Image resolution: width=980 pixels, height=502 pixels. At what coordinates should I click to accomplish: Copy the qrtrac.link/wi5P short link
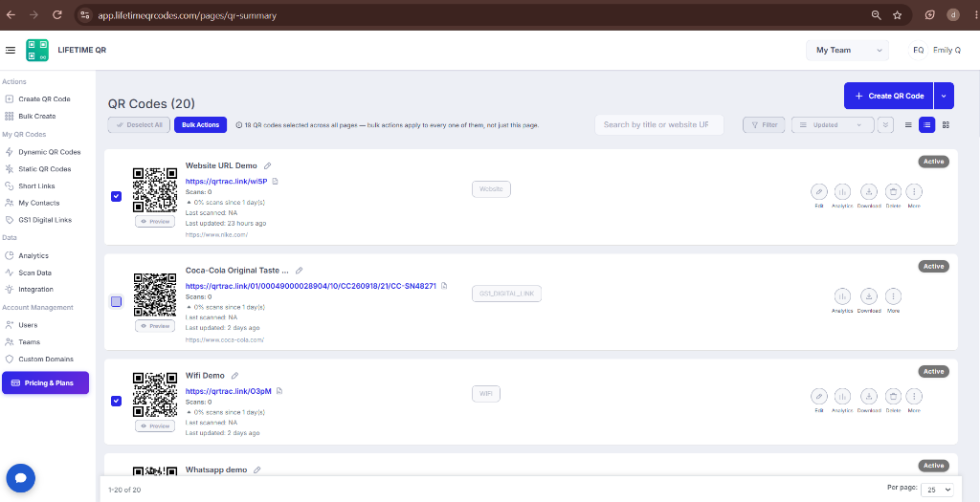275,181
